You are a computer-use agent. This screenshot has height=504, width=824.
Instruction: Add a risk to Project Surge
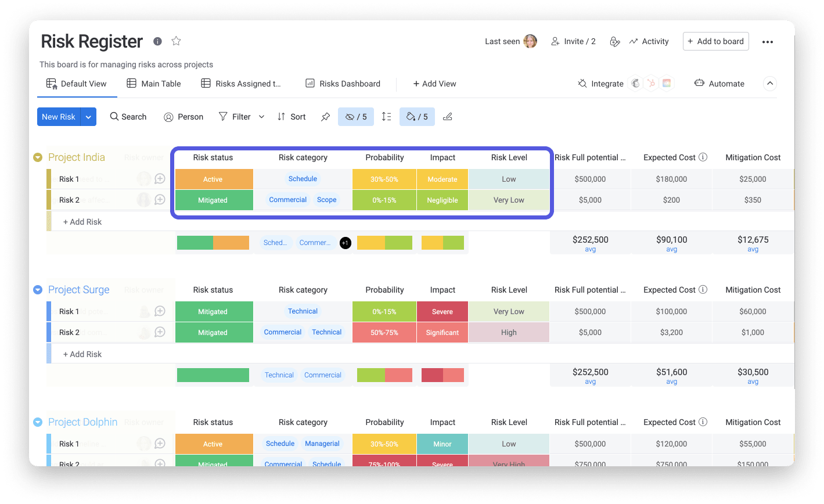[82, 354]
